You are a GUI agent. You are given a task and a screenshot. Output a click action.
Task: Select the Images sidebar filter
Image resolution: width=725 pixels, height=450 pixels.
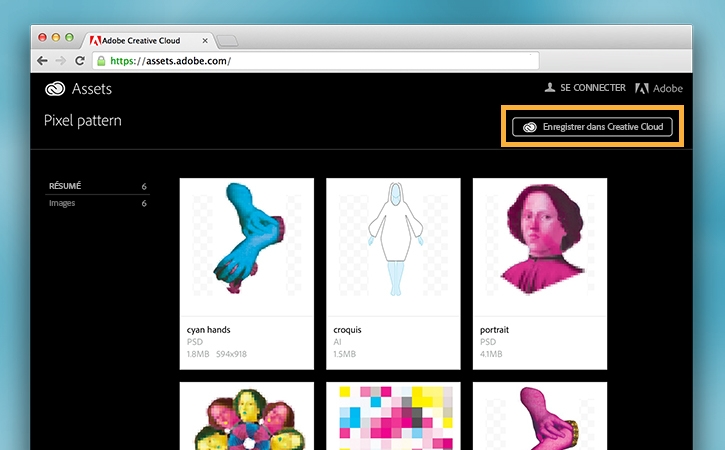pyautogui.click(x=98, y=203)
